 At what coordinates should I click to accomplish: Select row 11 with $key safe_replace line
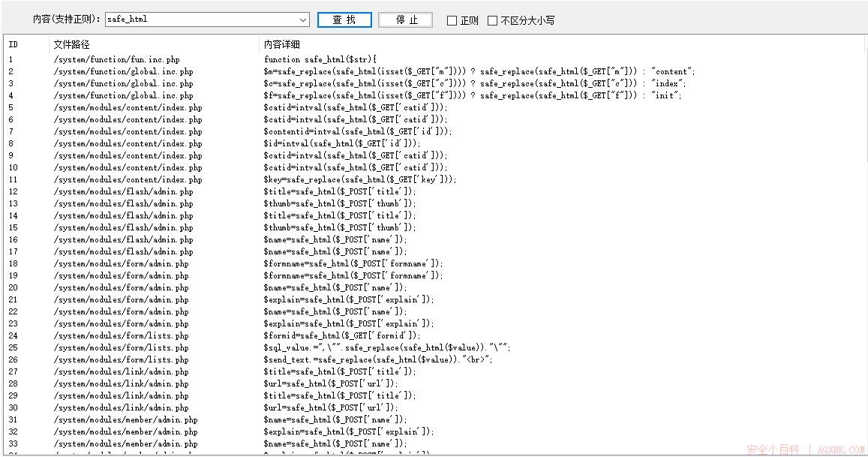click(x=128, y=179)
